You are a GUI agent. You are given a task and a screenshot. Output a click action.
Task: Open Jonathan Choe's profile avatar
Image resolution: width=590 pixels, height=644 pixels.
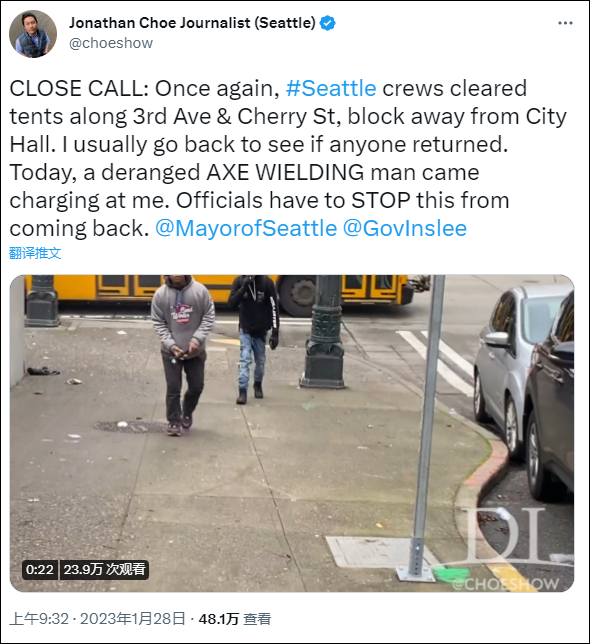pos(33,34)
